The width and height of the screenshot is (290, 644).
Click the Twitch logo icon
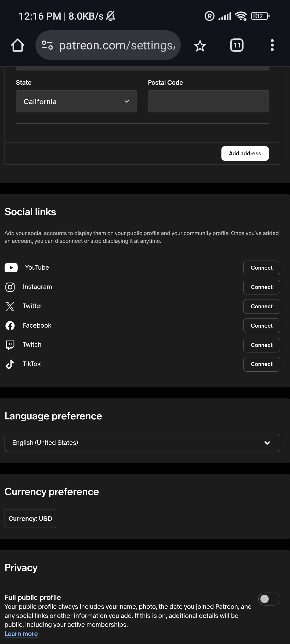(10, 345)
